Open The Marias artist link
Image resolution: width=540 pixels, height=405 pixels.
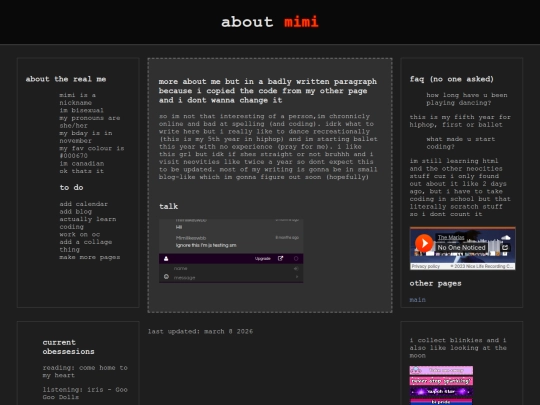(450, 237)
